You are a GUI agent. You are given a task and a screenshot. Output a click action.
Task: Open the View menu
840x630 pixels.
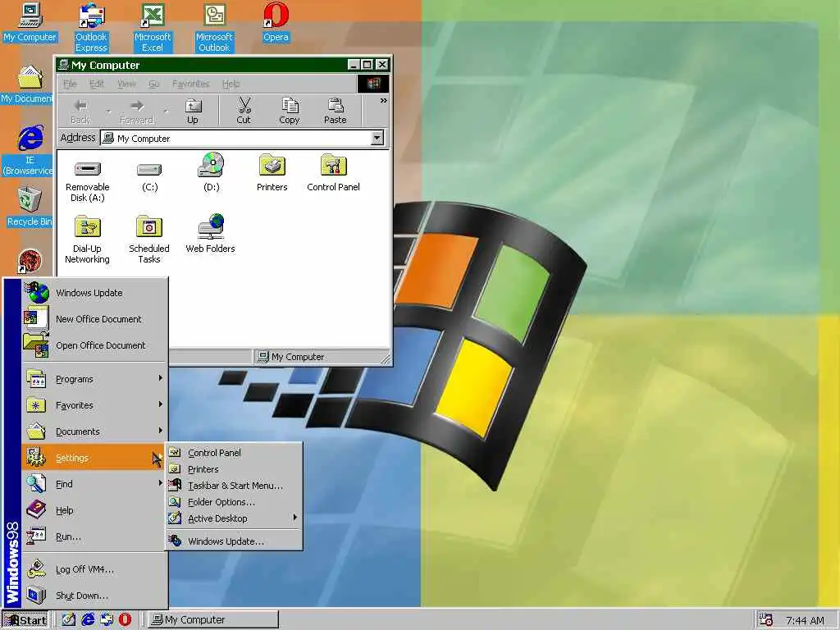[x=126, y=84]
